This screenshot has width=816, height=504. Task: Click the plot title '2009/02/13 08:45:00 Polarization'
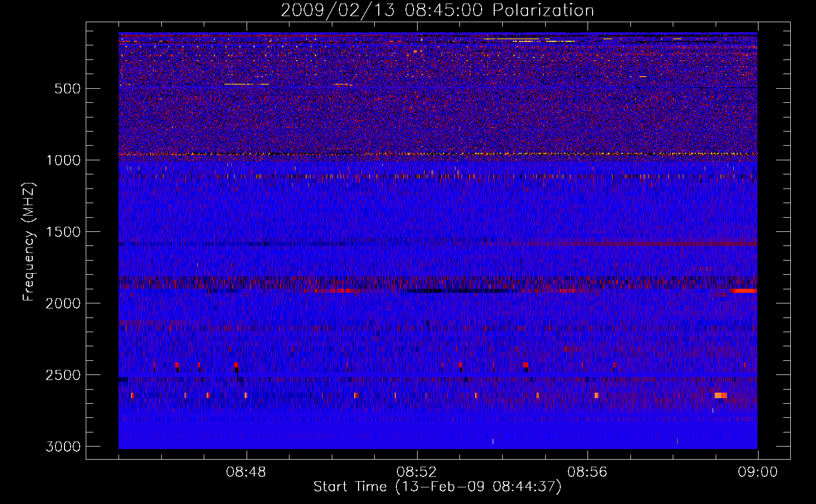[437, 11]
